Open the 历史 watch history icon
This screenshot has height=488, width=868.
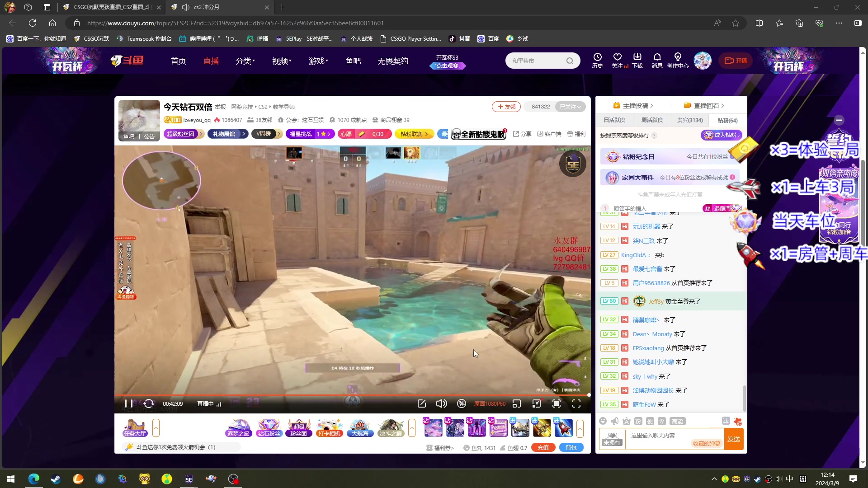click(597, 61)
